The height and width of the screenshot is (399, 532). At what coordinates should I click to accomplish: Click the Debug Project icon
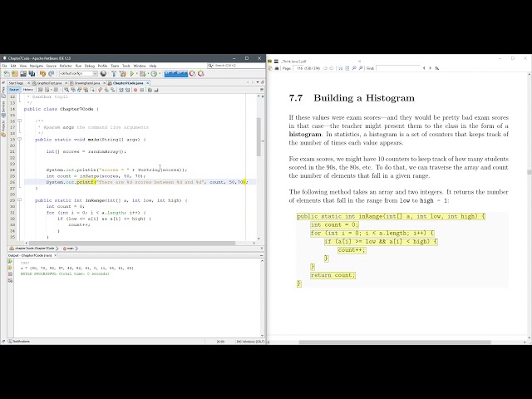pyautogui.click(x=142, y=74)
